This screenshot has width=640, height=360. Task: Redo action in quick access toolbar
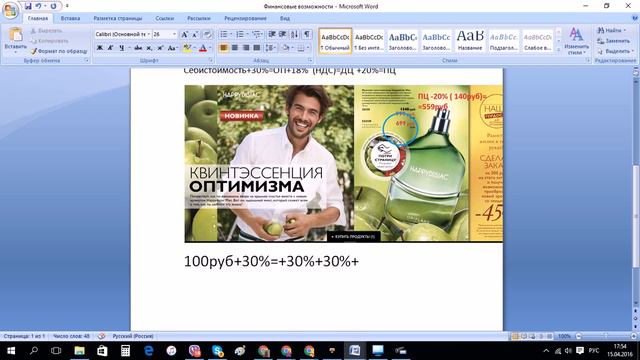tap(53, 6)
